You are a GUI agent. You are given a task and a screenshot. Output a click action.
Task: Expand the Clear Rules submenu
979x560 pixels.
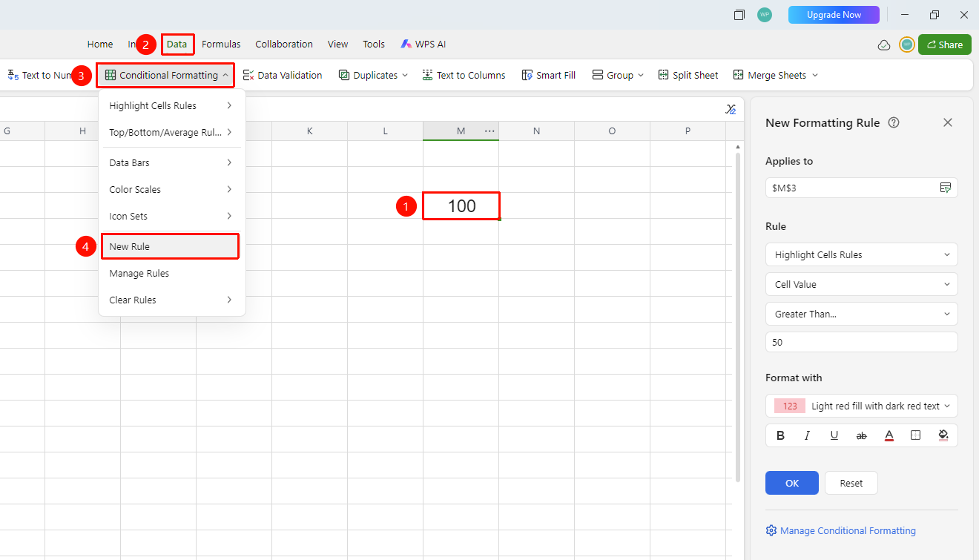171,300
